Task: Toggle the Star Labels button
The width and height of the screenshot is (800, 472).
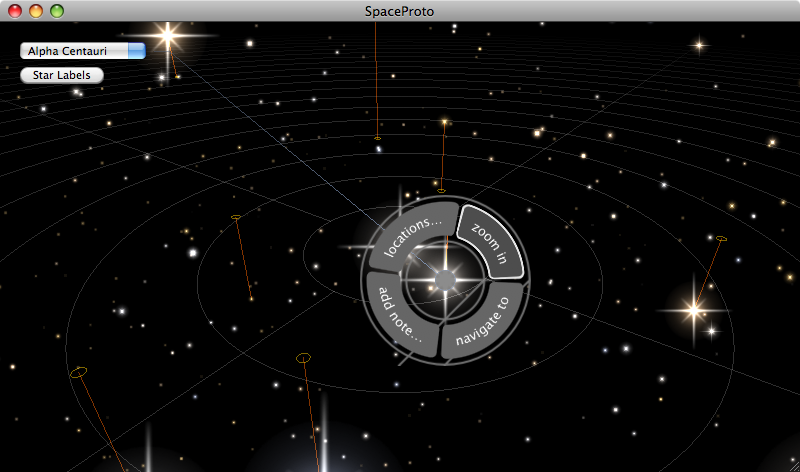Action: coord(62,75)
